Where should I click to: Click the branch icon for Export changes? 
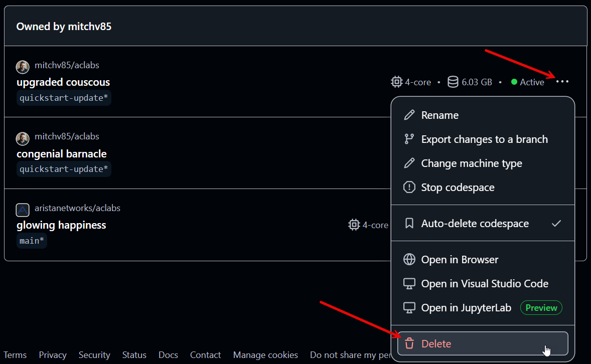409,139
